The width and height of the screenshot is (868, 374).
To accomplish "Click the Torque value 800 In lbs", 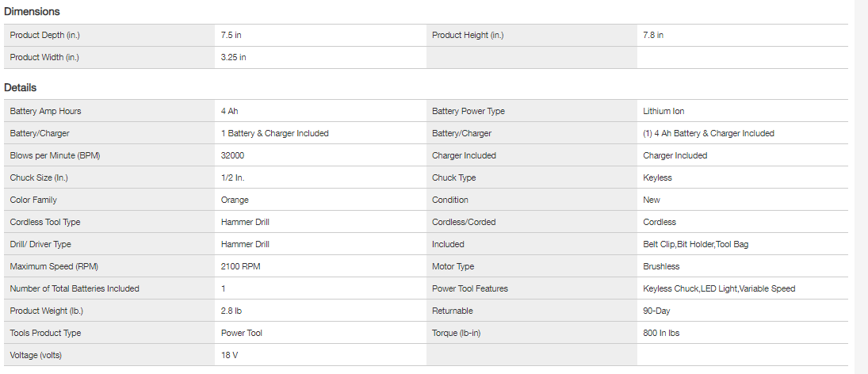I will click(661, 333).
